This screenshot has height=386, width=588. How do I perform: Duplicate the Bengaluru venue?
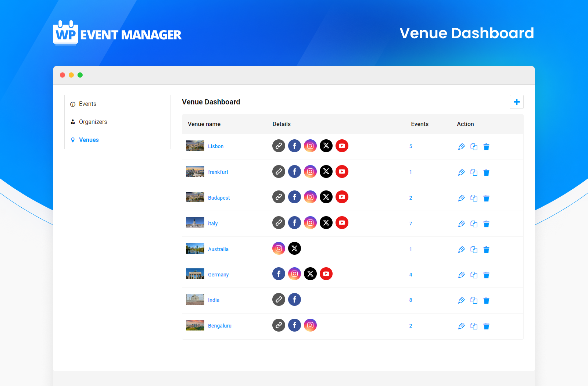[474, 326]
